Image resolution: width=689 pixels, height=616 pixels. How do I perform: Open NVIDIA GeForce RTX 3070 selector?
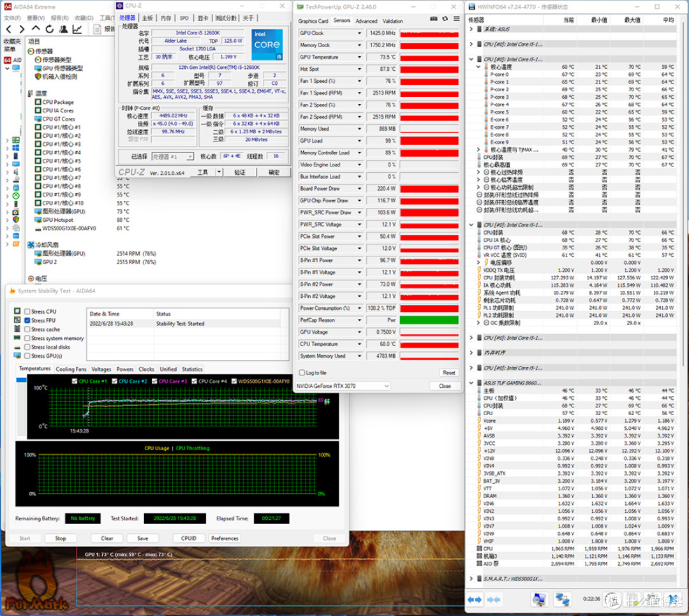pyautogui.click(x=343, y=386)
